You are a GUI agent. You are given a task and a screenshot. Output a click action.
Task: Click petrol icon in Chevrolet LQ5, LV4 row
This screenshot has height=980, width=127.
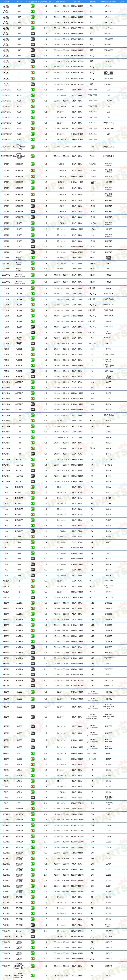coord(32,101)
